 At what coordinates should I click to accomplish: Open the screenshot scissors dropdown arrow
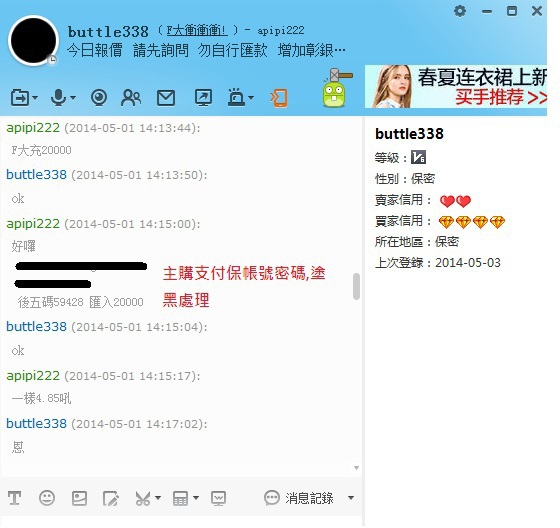(x=158, y=497)
